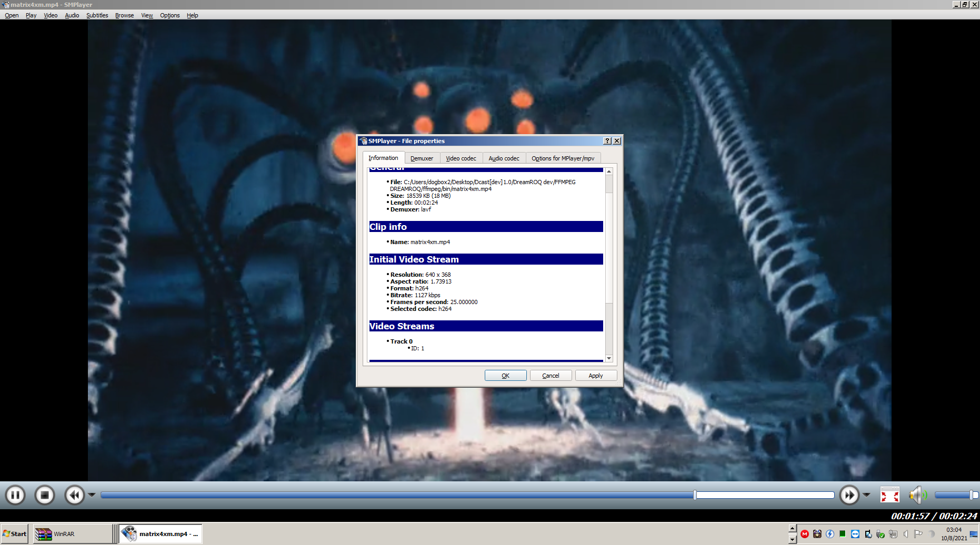Open the forward options dropdown arrow
Viewport: 980px width, 545px height.
pos(866,495)
